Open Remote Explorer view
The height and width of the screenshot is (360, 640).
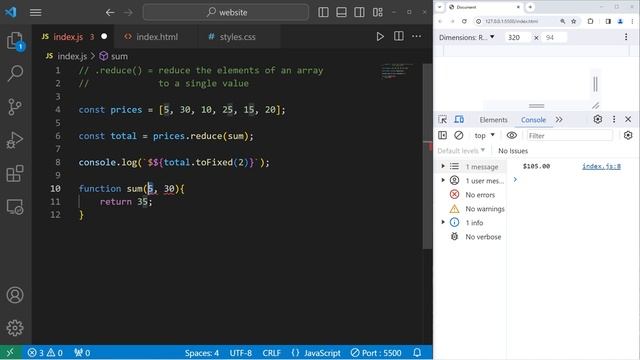(x=16, y=207)
